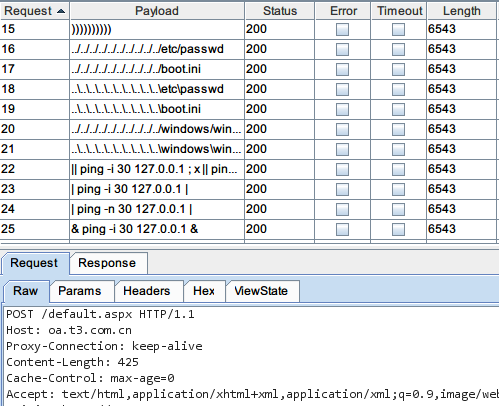Select the '& ping -i 30 127.0.0.1 &' payload
The height and width of the screenshot is (406, 499).
point(157,229)
